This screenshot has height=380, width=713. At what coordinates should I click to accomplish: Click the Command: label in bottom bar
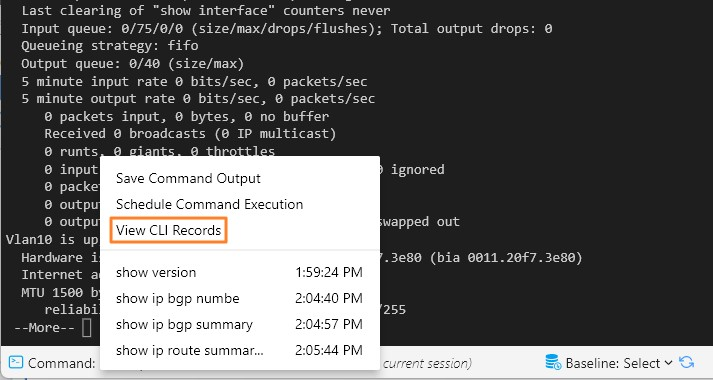coord(62,363)
